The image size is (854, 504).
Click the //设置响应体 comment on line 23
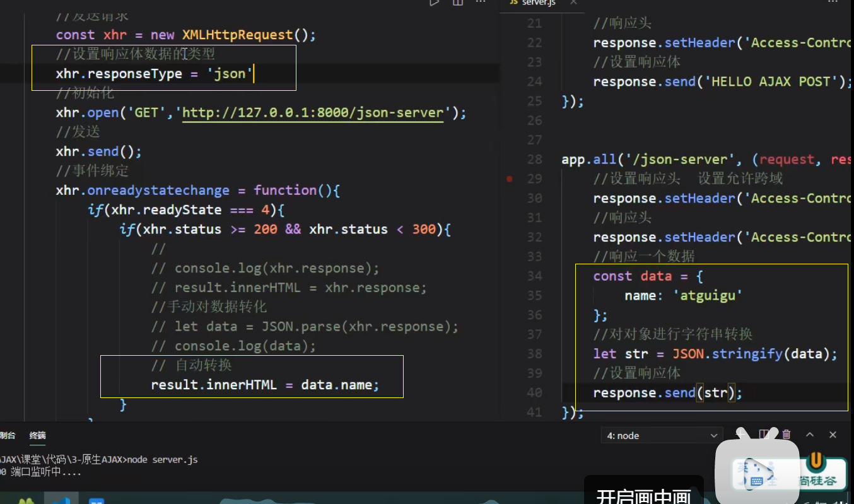point(636,62)
